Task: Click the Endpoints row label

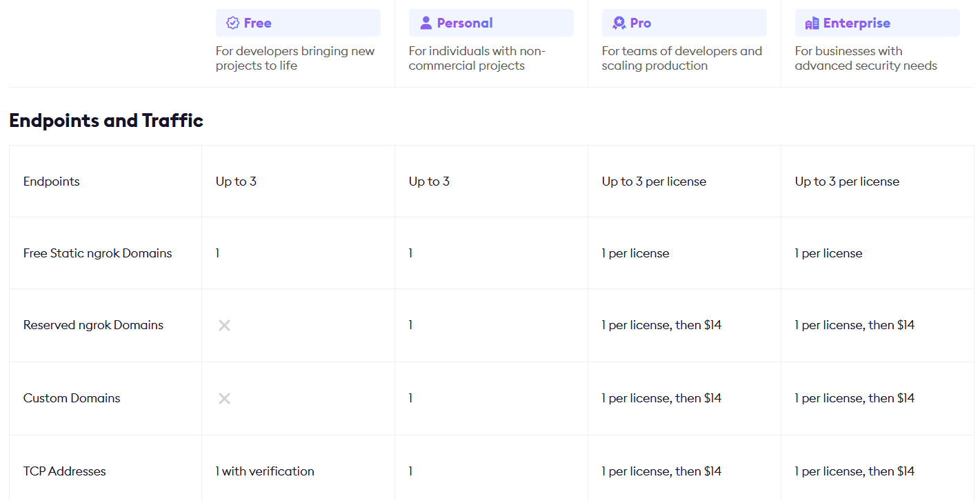Action: (52, 181)
